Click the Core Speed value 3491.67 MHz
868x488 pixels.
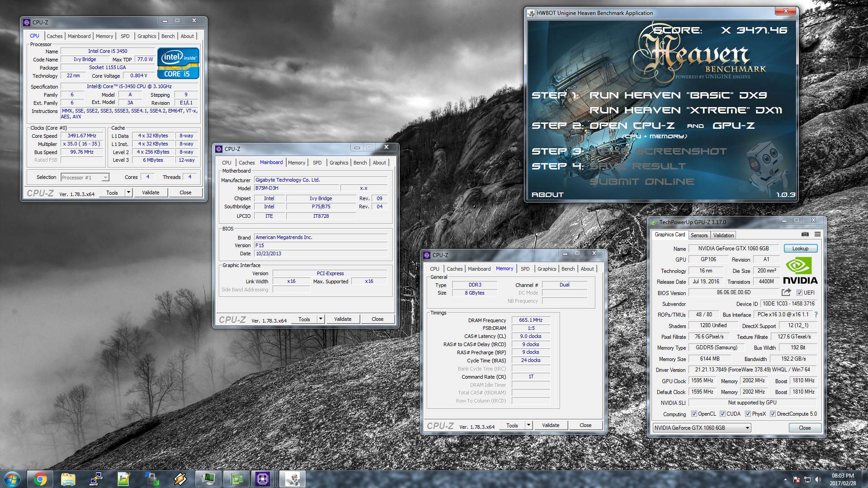82,136
